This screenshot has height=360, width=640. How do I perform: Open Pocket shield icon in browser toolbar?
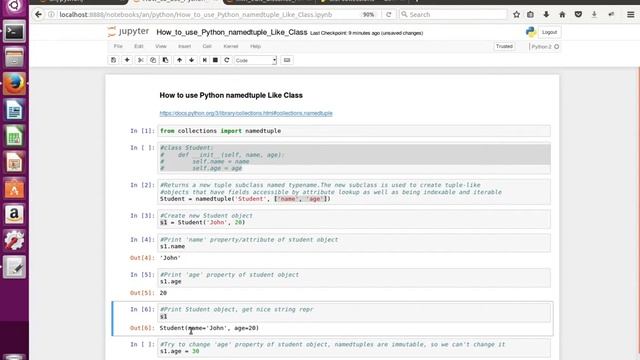coord(578,14)
